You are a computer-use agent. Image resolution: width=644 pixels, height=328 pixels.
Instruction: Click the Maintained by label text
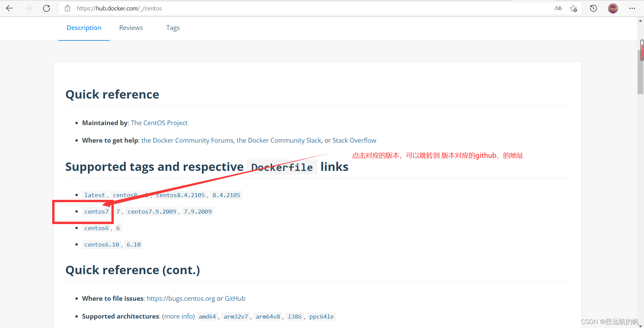click(105, 123)
